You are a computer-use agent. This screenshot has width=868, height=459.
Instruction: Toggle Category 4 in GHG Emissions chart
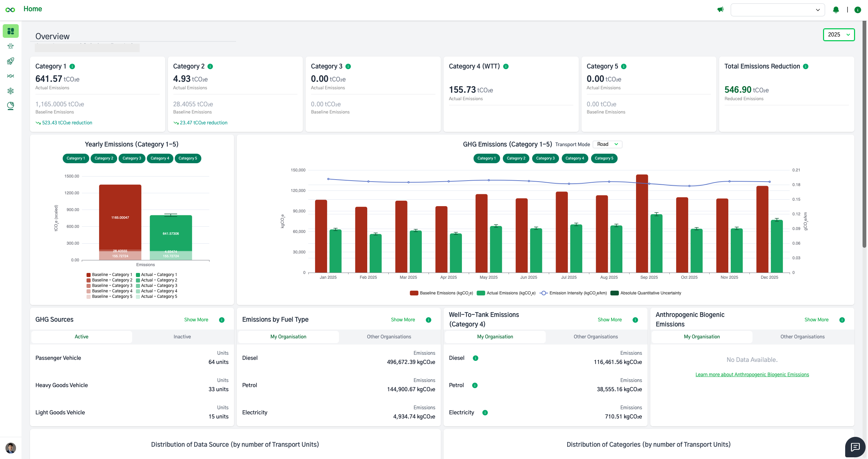tap(575, 158)
